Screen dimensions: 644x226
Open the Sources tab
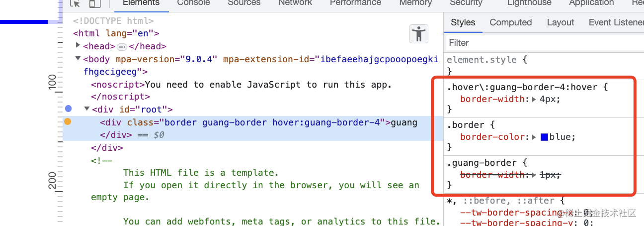[x=244, y=2]
